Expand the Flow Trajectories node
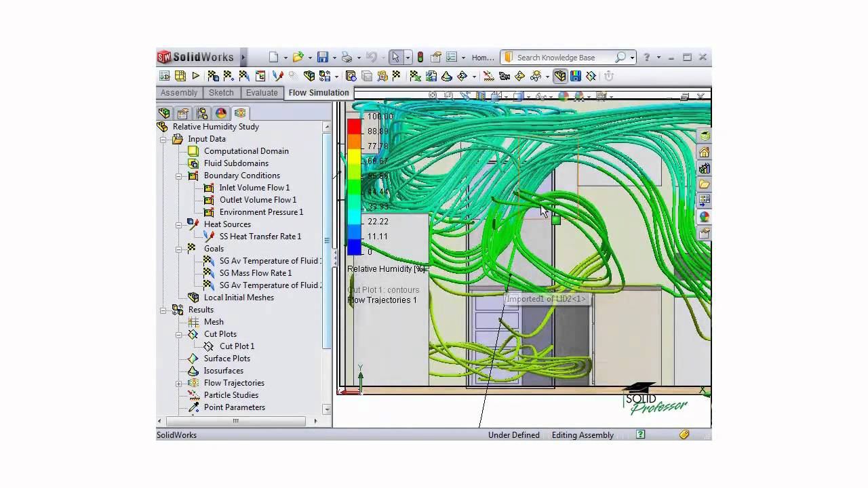Image resolution: width=868 pixels, height=488 pixels. tap(178, 383)
